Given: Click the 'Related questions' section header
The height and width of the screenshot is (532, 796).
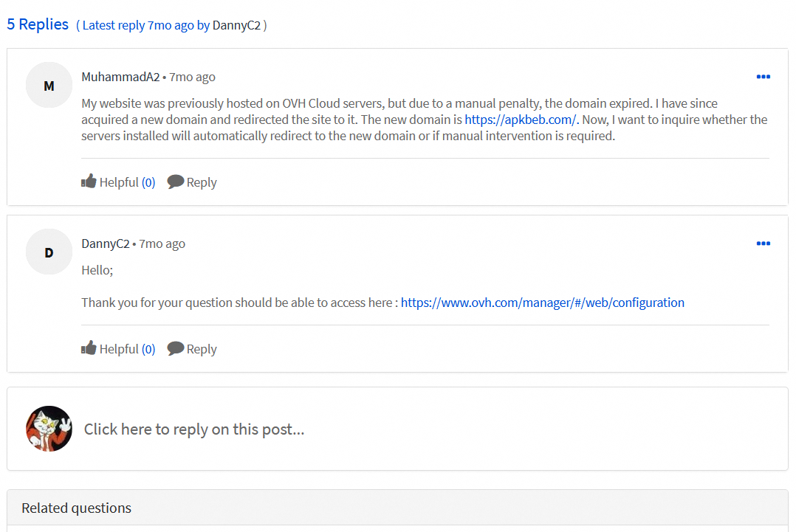Looking at the screenshot, I should coord(76,508).
